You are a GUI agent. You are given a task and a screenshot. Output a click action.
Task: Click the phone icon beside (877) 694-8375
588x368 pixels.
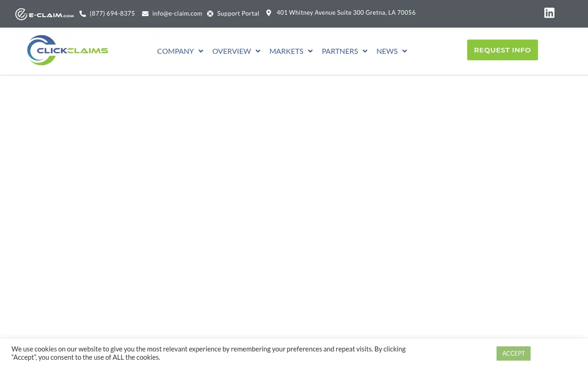83,14
